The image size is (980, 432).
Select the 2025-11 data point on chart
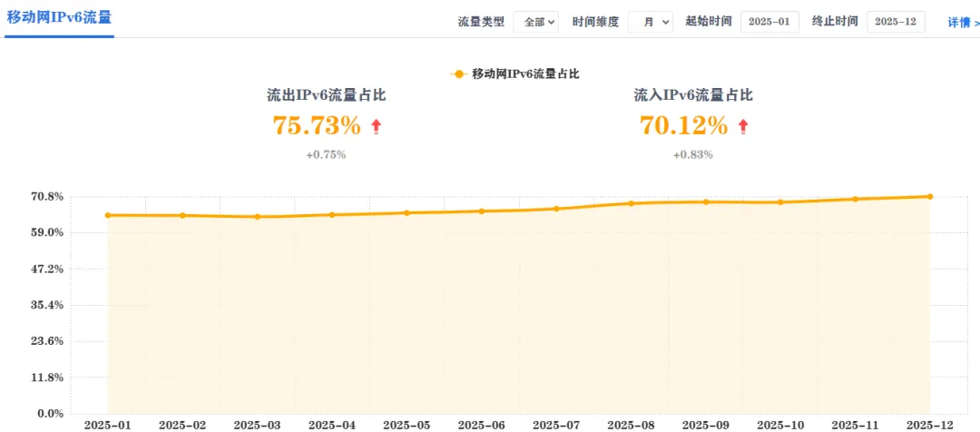click(856, 199)
